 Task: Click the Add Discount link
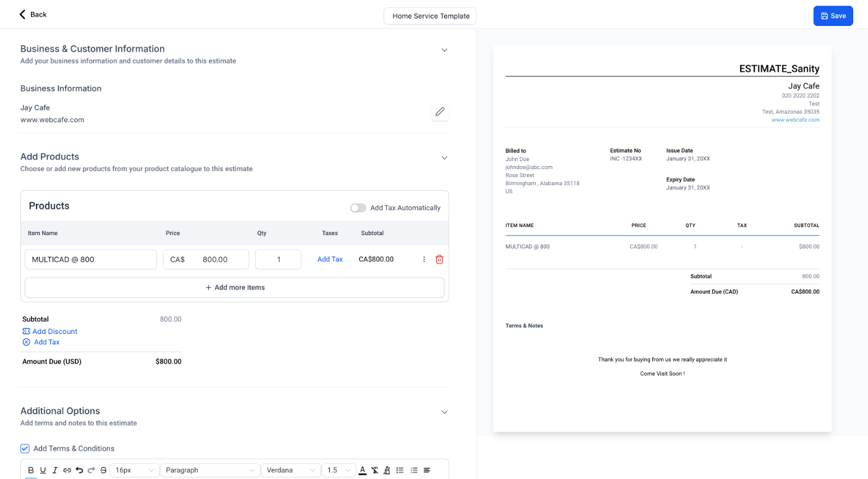[x=54, y=331]
